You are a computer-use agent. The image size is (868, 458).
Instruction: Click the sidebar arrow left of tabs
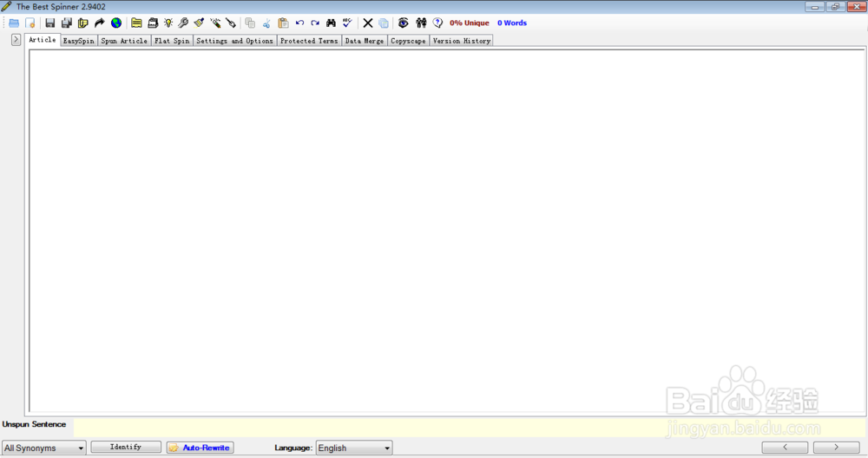click(16, 40)
